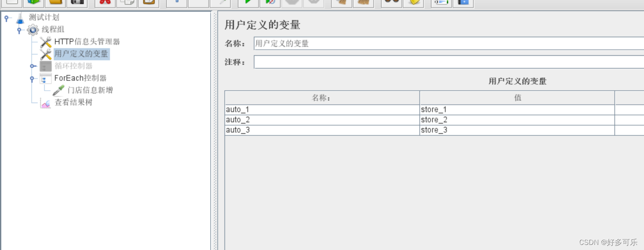Clear current results with the broom icon

341,3
